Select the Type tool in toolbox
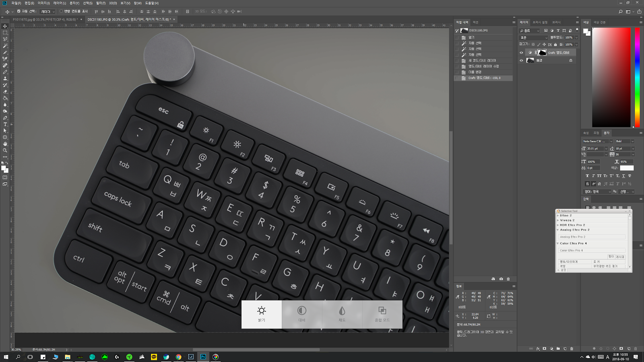 pos(5,124)
